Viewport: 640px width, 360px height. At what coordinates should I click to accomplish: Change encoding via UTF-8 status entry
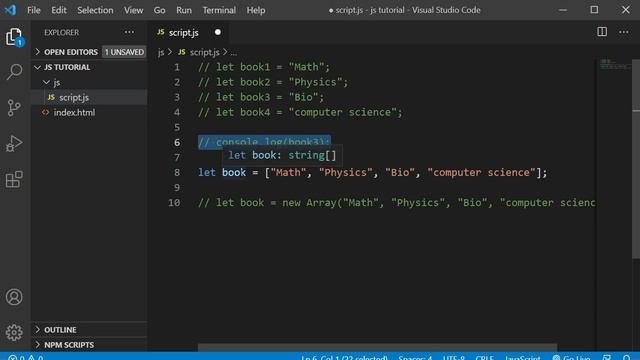pos(453,357)
